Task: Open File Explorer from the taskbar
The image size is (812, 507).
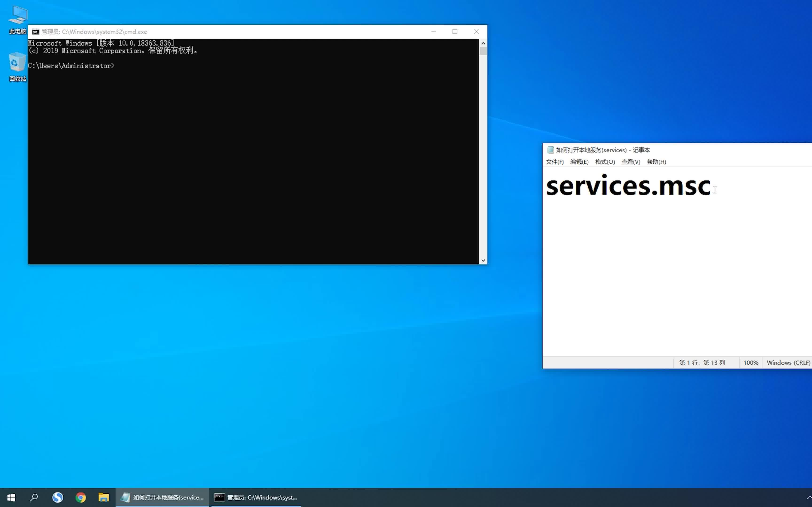Action: point(104,497)
